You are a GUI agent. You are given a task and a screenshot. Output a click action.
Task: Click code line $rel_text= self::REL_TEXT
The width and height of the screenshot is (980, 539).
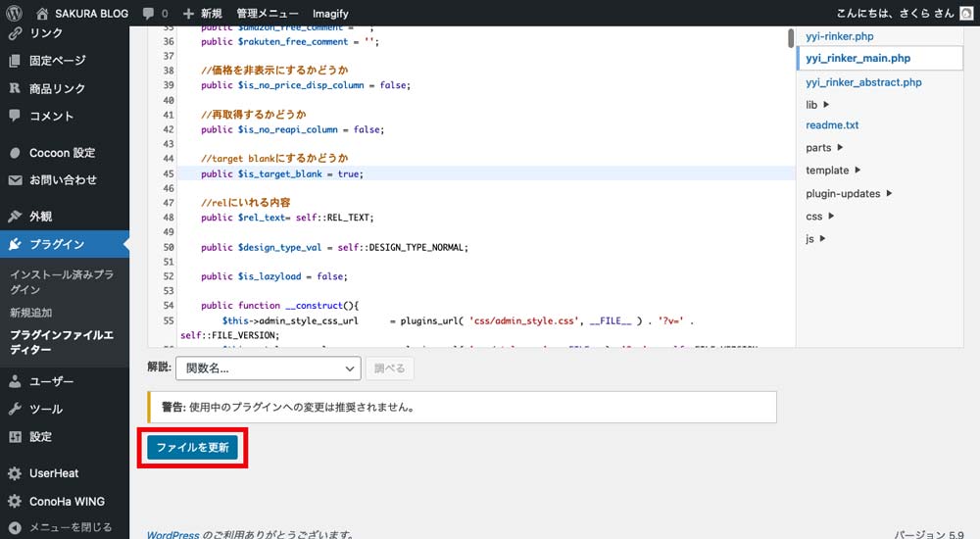coord(287,218)
